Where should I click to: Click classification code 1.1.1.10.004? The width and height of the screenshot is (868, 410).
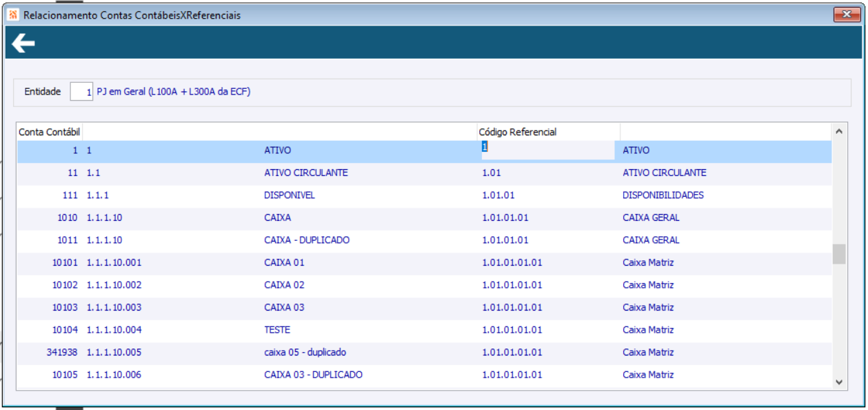(114, 330)
